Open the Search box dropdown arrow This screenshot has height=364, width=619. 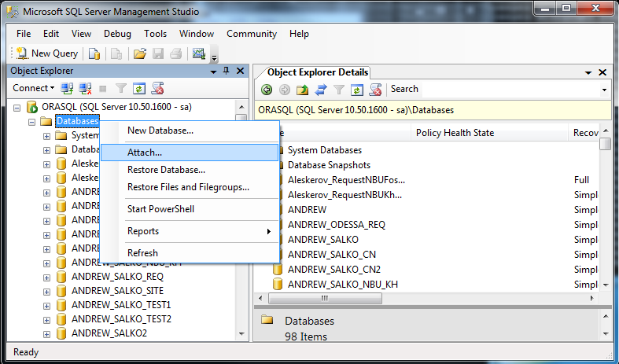click(604, 90)
